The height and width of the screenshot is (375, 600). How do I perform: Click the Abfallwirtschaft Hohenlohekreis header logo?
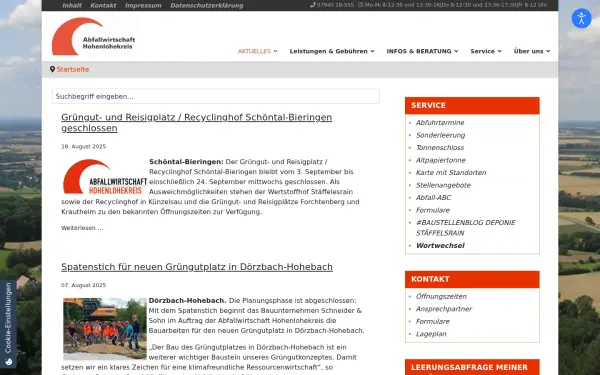(x=93, y=36)
